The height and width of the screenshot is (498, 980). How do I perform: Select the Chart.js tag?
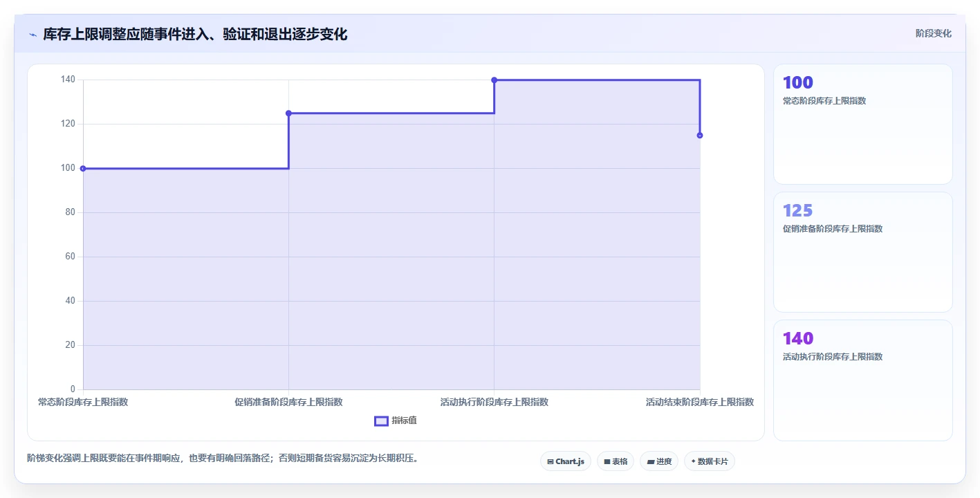pyautogui.click(x=566, y=461)
